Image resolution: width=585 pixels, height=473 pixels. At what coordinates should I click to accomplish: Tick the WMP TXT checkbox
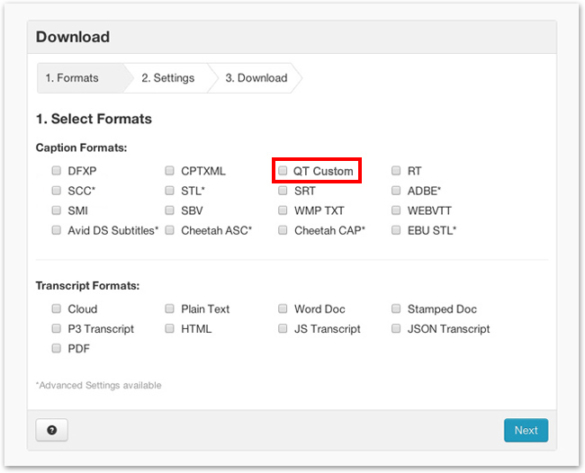point(283,210)
